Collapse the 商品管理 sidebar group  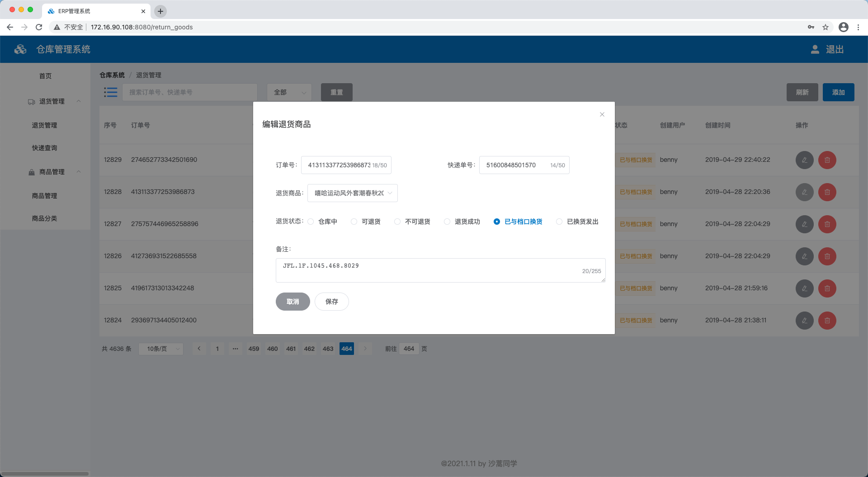point(45,172)
